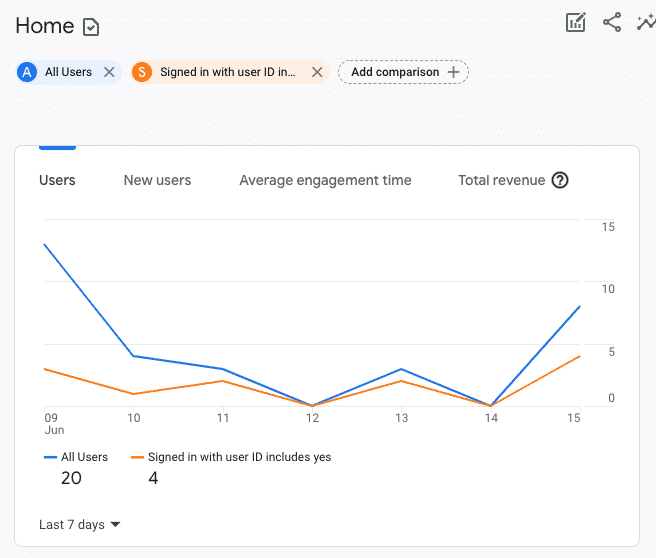Click the blue A segment badge

(27, 72)
